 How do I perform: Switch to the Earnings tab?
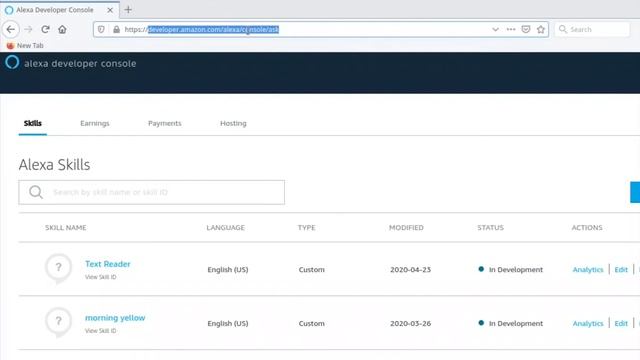(x=95, y=123)
